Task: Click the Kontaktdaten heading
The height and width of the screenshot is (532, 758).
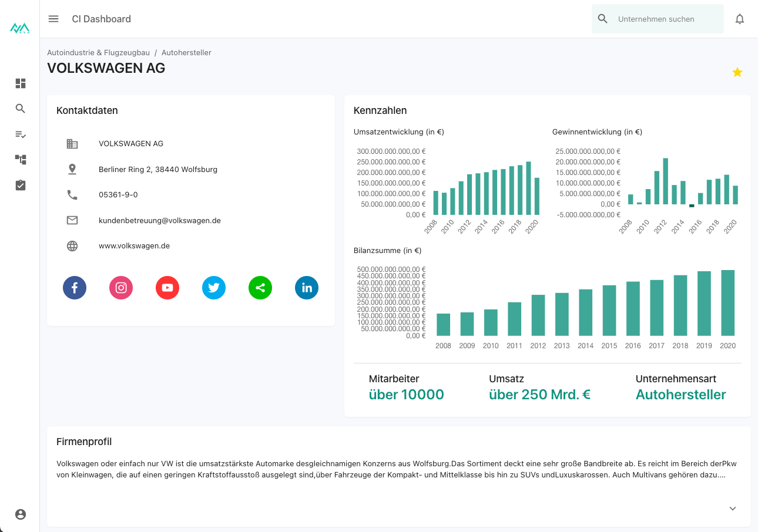Action: [87, 110]
